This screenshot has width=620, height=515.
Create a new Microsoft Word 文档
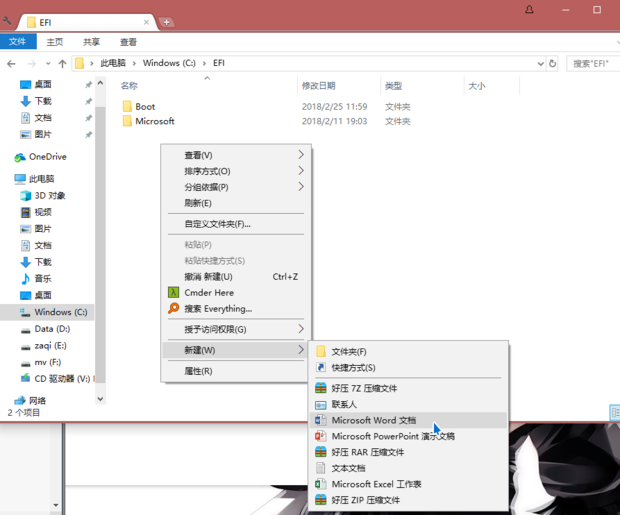click(408, 420)
